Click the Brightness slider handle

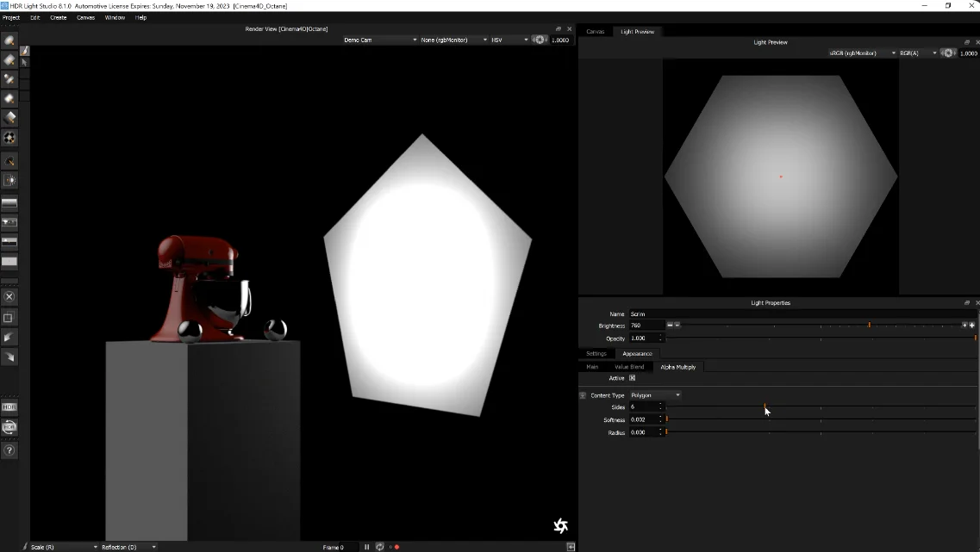coord(870,325)
